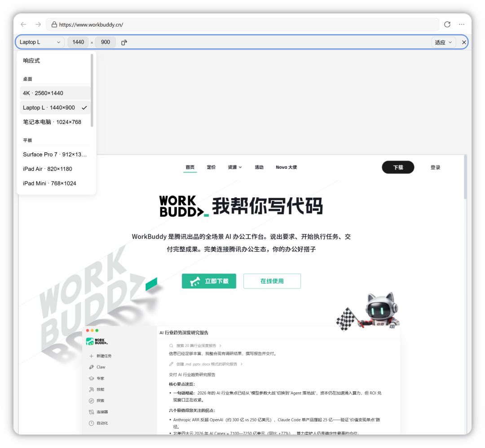The width and height of the screenshot is (485, 448).
Task: Open the 首页 nav tab
Action: [190, 167]
